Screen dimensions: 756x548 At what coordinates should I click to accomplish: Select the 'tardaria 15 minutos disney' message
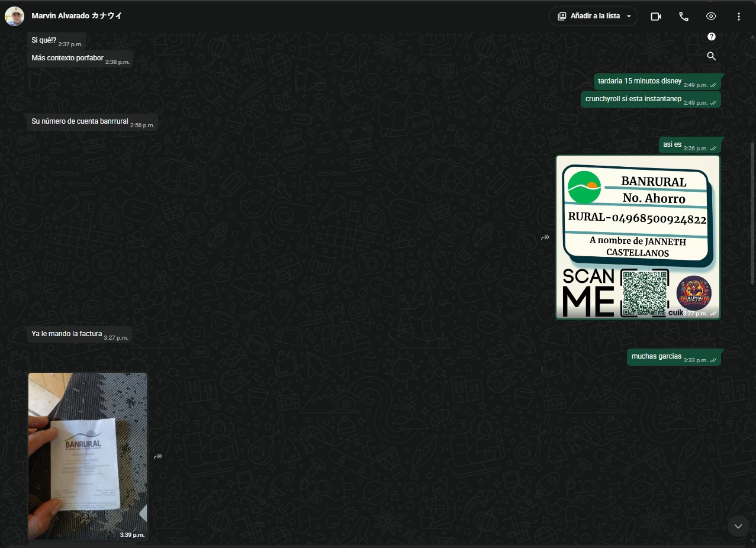(x=657, y=82)
